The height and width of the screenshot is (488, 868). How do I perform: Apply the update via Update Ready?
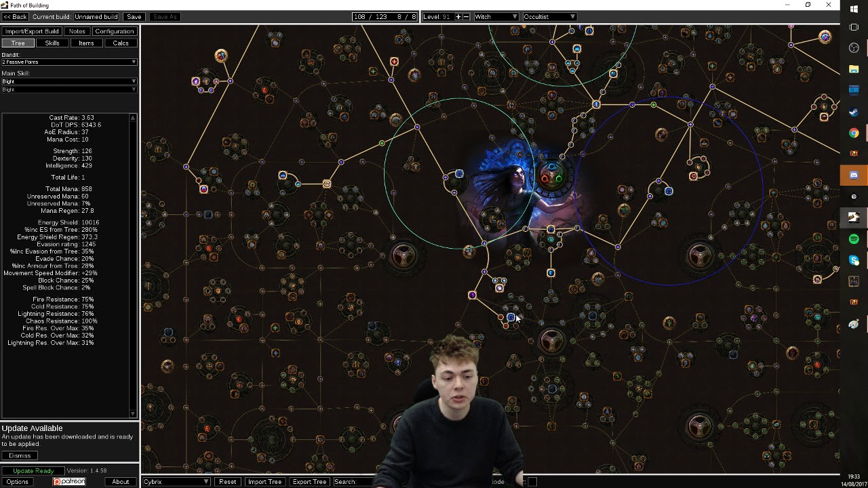33,471
